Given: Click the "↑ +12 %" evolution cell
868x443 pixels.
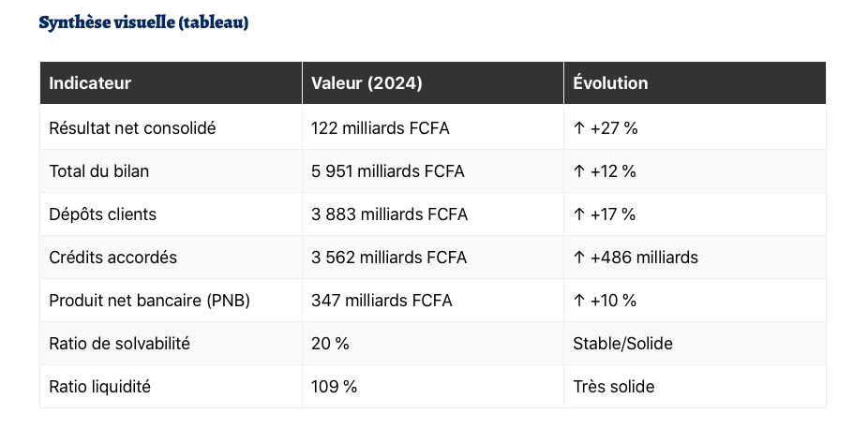Looking at the screenshot, I should point(605,171).
